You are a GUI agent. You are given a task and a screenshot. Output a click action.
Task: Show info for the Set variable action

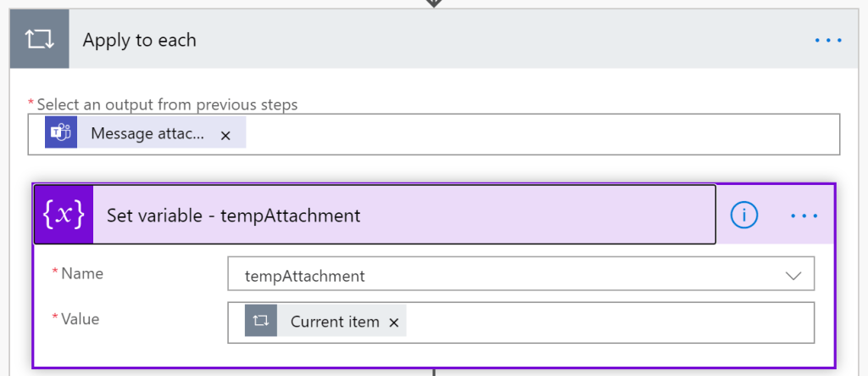pos(743,216)
